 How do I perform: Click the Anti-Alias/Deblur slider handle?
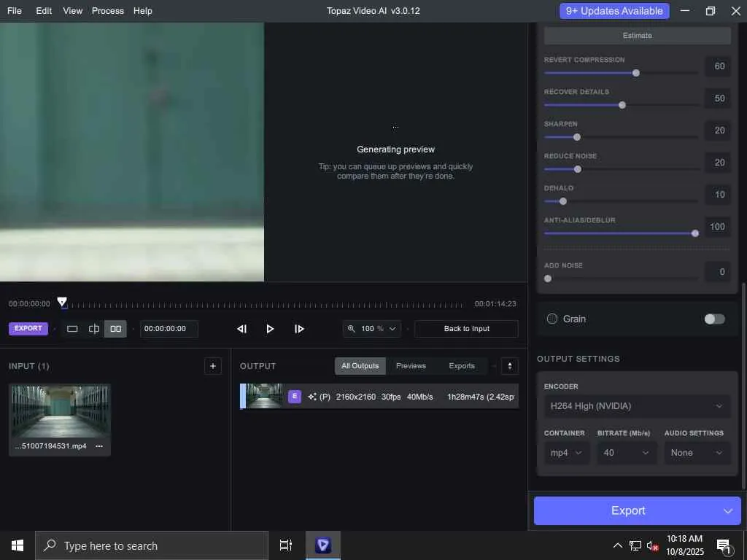[x=695, y=233]
